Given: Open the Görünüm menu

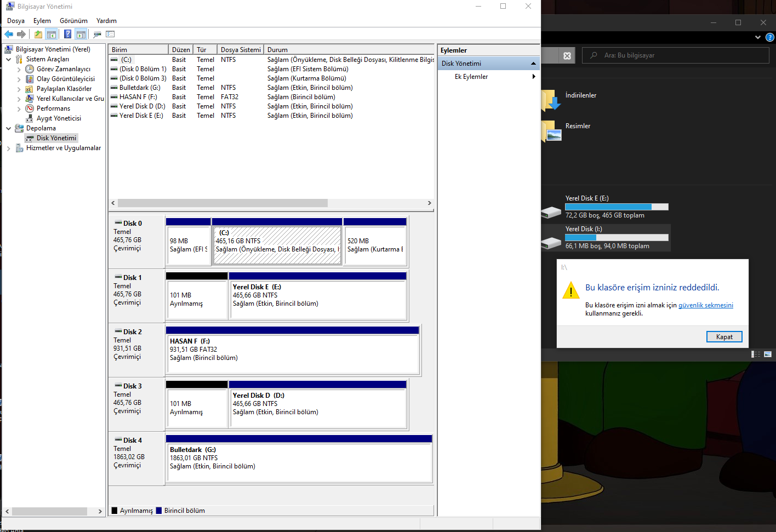Looking at the screenshot, I should point(73,21).
